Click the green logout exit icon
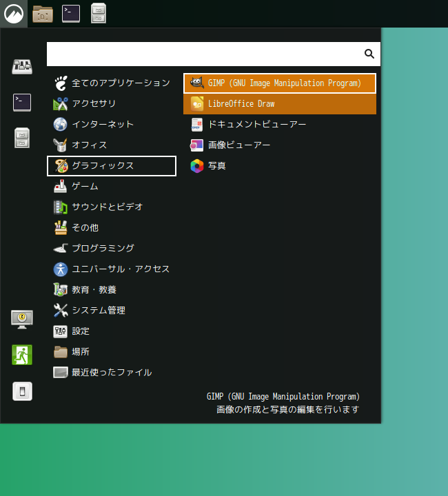This screenshot has width=448, height=496. tap(22, 355)
